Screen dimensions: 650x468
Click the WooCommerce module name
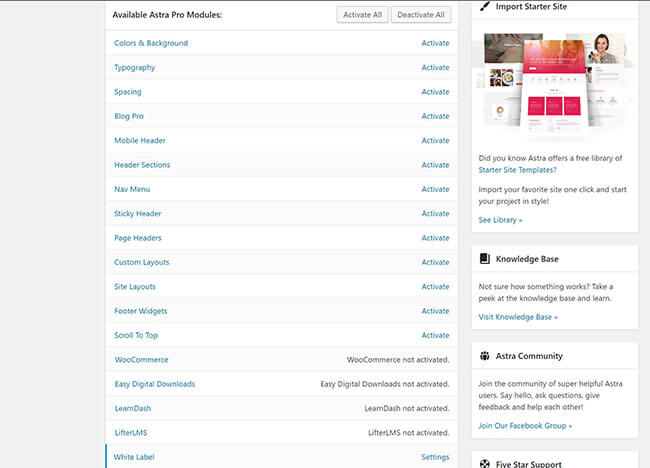coord(141,360)
